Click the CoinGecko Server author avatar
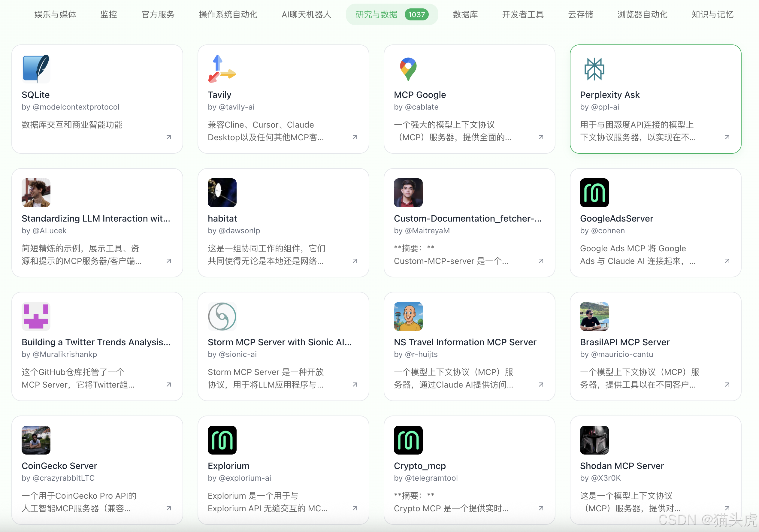The width and height of the screenshot is (759, 532). click(36, 440)
